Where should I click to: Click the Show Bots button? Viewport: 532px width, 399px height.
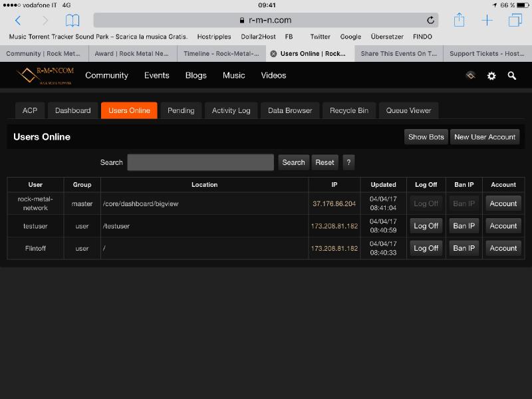426,137
